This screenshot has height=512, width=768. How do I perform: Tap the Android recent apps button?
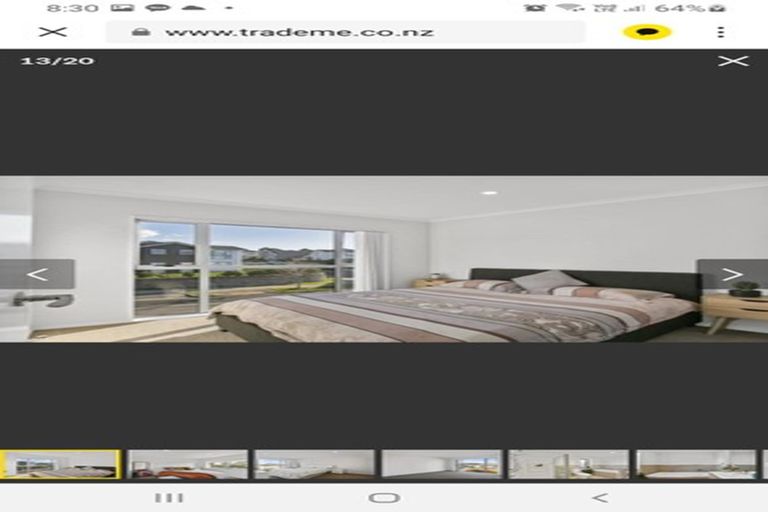coord(169,498)
